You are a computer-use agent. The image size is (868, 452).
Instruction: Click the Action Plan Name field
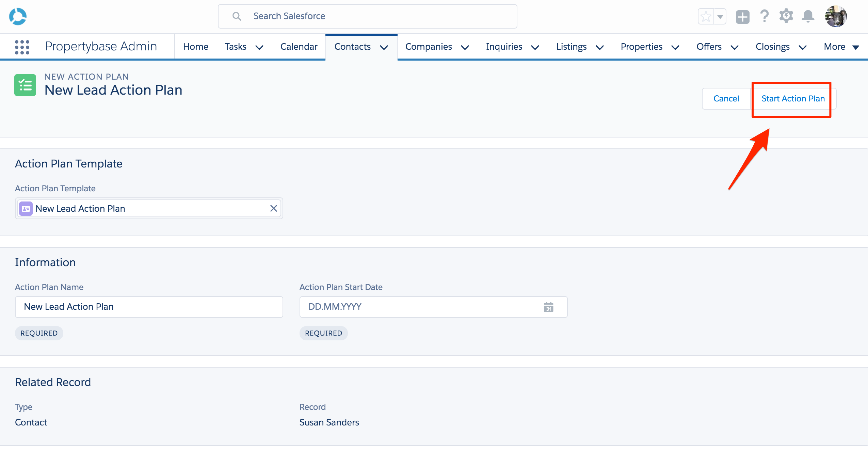[x=149, y=307]
